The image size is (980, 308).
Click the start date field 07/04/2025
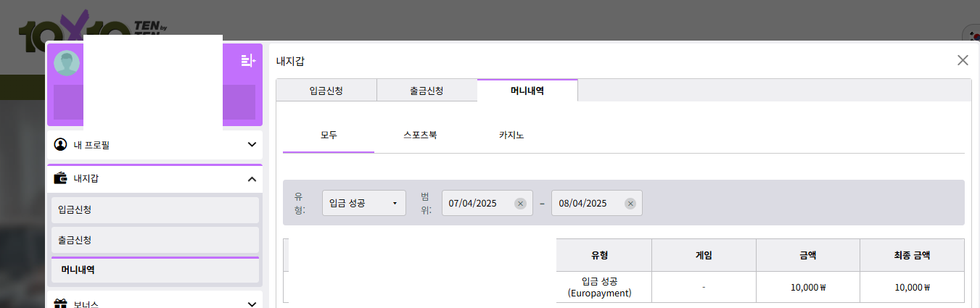tap(477, 204)
